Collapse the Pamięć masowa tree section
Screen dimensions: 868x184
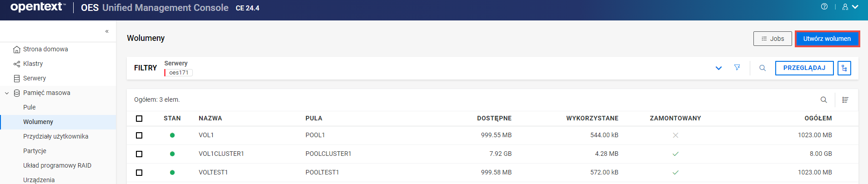[7, 93]
